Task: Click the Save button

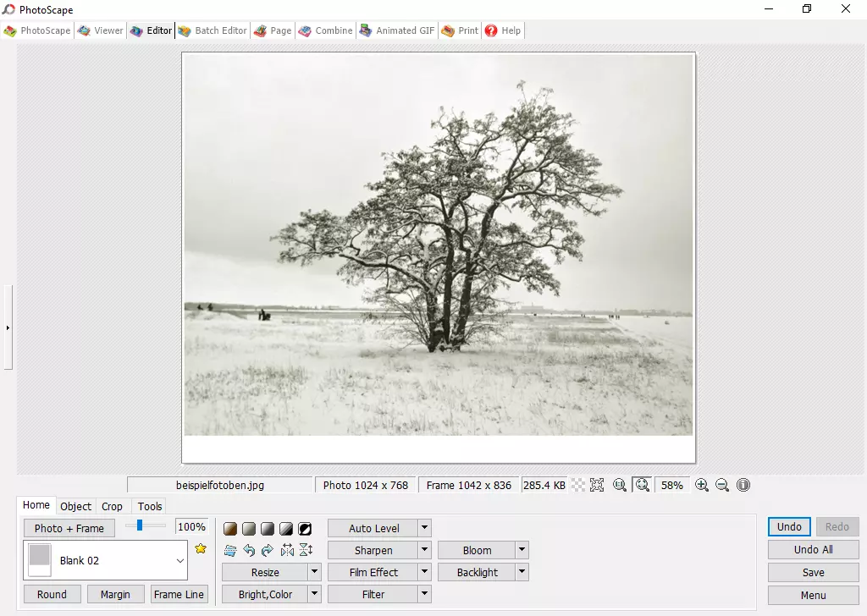Action: (814, 572)
